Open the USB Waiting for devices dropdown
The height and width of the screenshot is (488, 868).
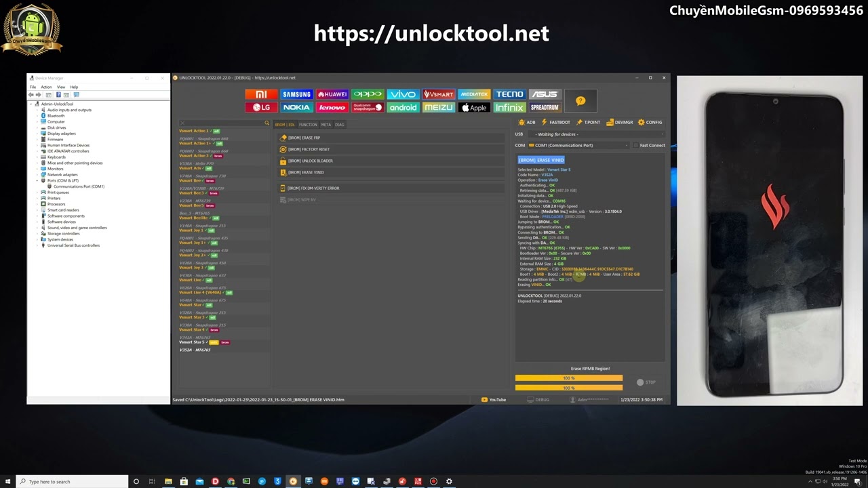point(597,134)
